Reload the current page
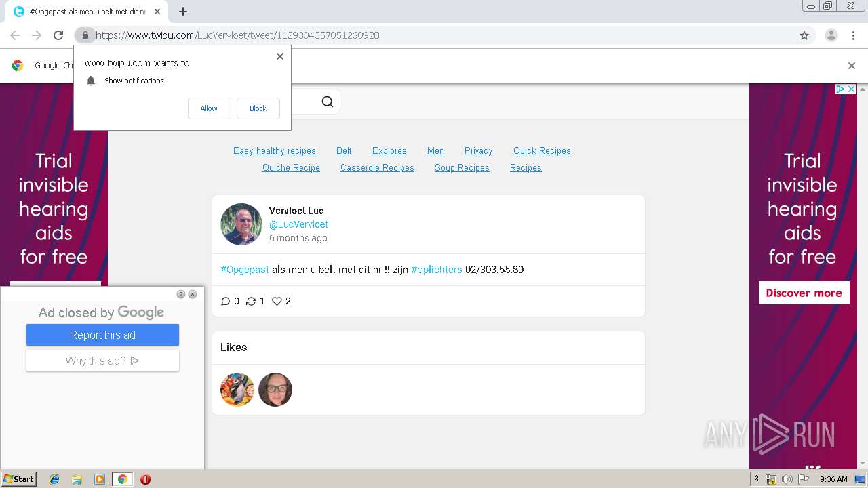The width and height of the screenshot is (868, 488). (x=58, y=35)
